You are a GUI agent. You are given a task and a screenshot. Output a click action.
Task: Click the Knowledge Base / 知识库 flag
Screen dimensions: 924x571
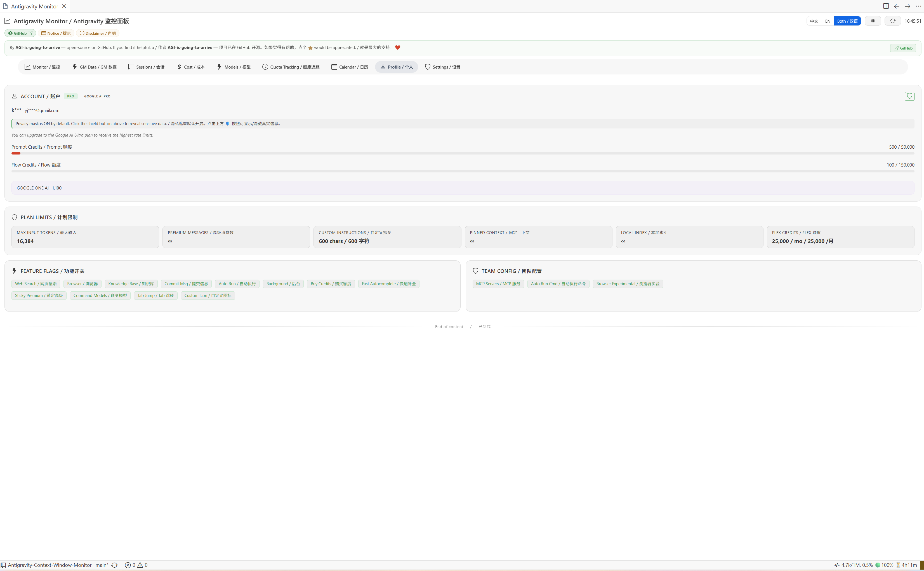coord(131,284)
